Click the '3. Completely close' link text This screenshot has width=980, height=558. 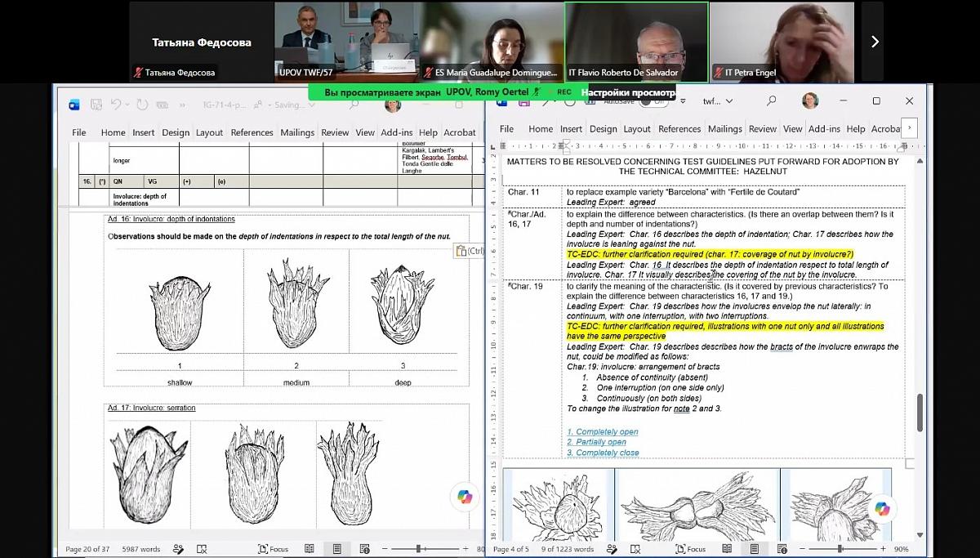604,453
